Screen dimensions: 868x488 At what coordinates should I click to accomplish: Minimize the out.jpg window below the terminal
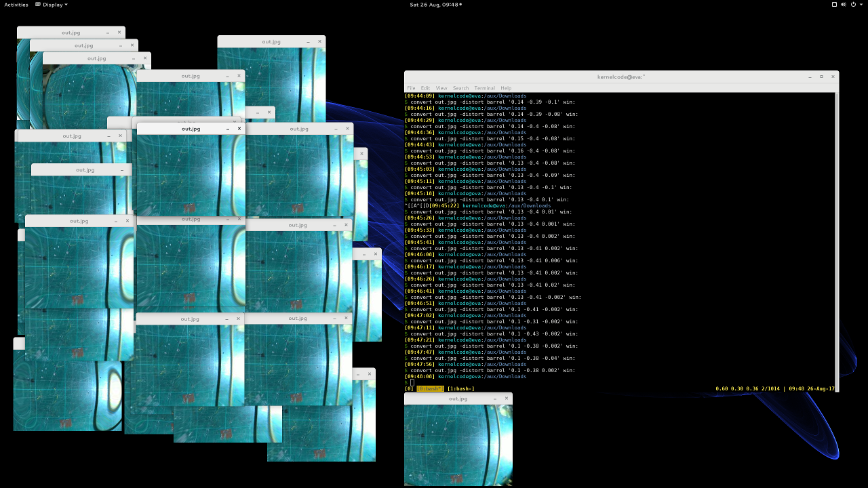(494, 399)
